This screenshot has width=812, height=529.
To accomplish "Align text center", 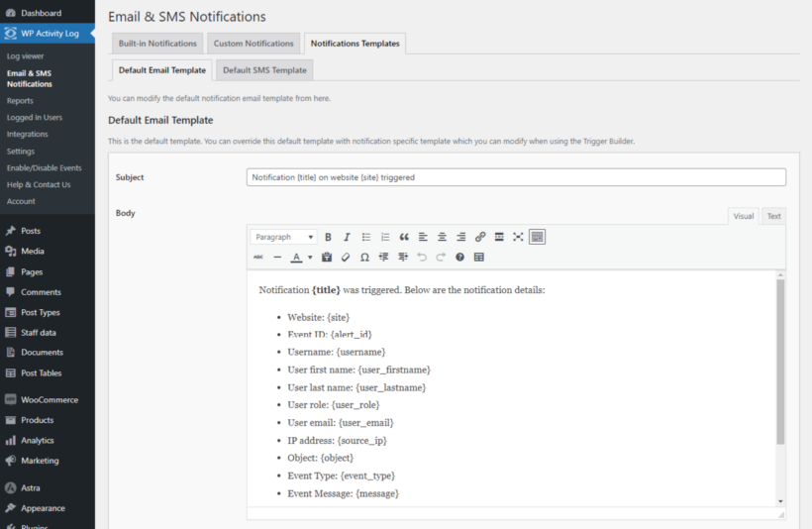I will coord(442,237).
